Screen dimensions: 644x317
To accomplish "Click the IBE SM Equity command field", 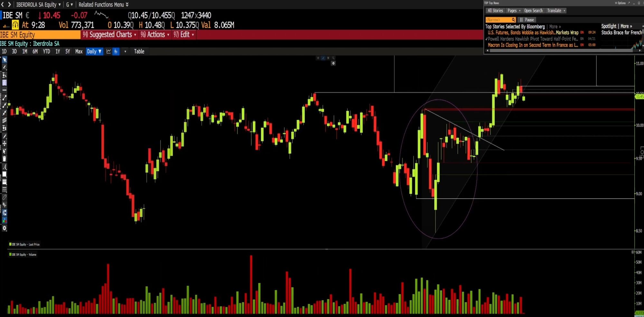I will tap(40, 35).
